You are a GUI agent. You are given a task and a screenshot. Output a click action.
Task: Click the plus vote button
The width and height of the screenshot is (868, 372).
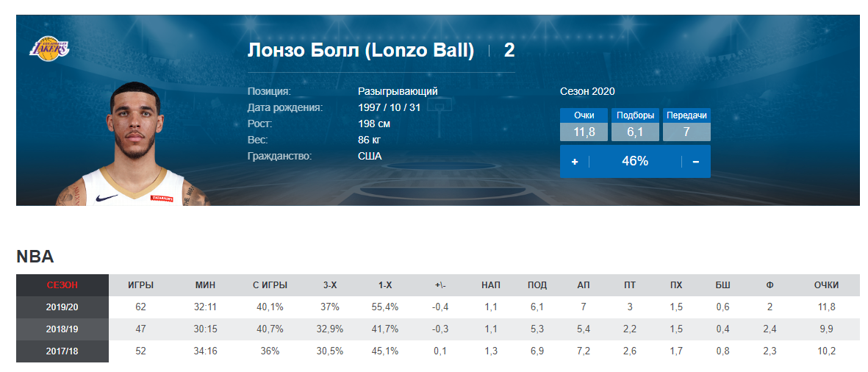coord(575,162)
